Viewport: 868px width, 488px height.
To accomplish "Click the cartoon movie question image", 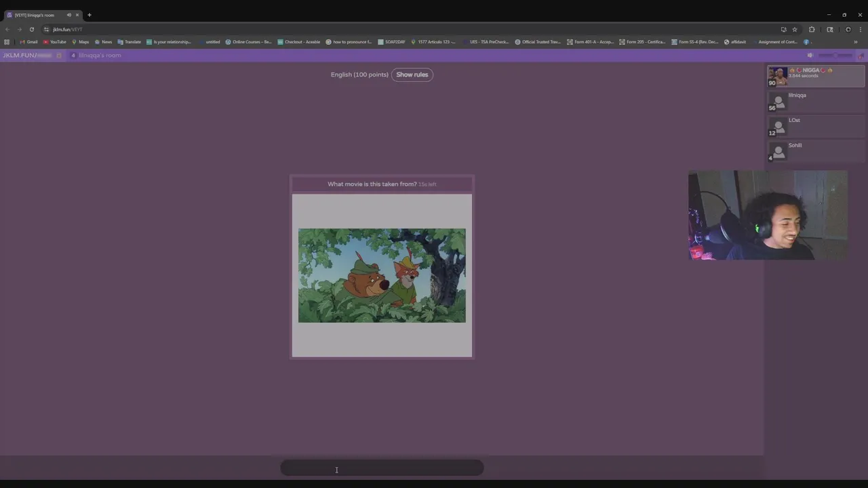I will (x=382, y=275).
